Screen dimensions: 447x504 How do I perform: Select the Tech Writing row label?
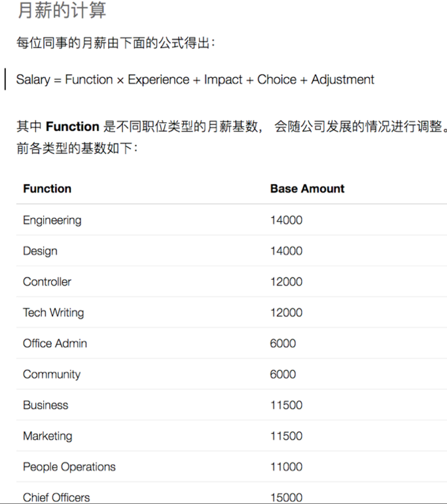pyautogui.click(x=53, y=313)
